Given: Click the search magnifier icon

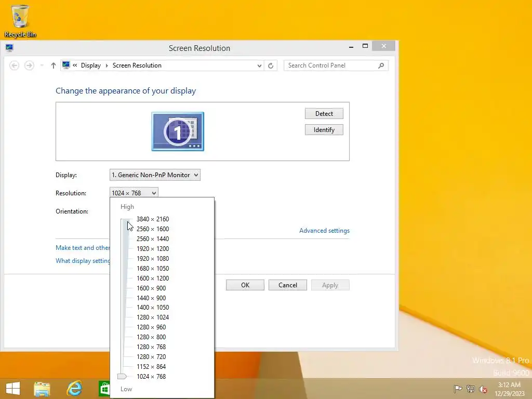Looking at the screenshot, I should click(381, 65).
